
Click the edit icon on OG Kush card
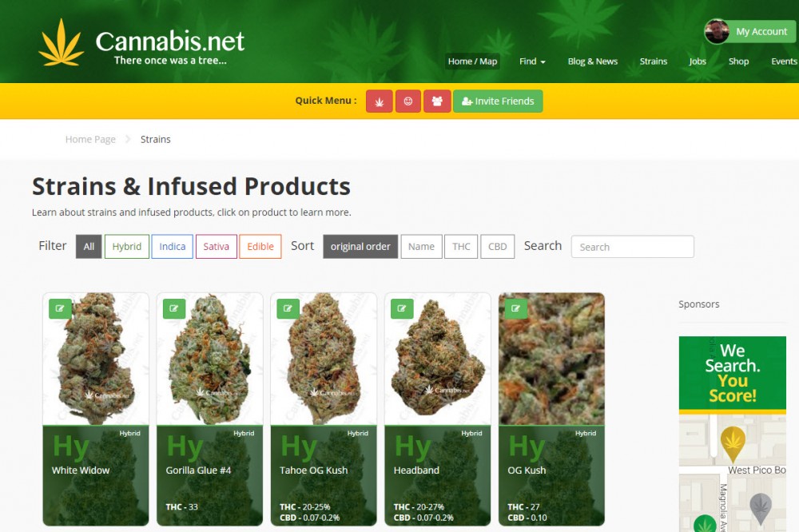click(515, 308)
